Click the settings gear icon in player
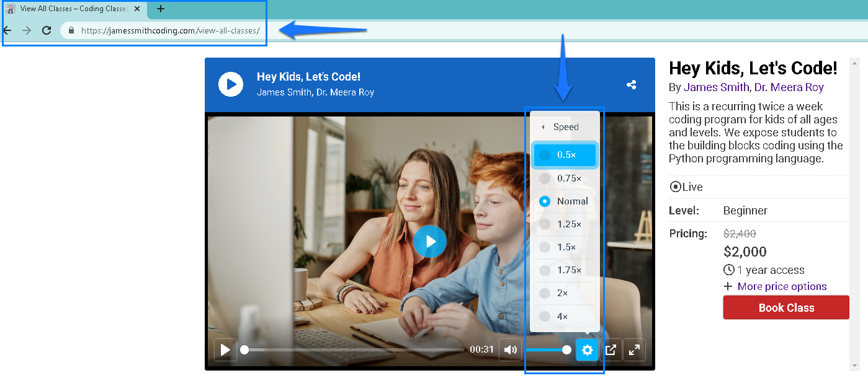 coord(587,350)
